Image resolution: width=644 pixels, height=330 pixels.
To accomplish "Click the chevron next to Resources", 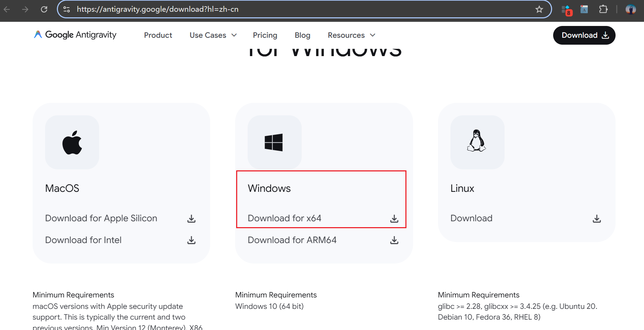I will (372, 35).
